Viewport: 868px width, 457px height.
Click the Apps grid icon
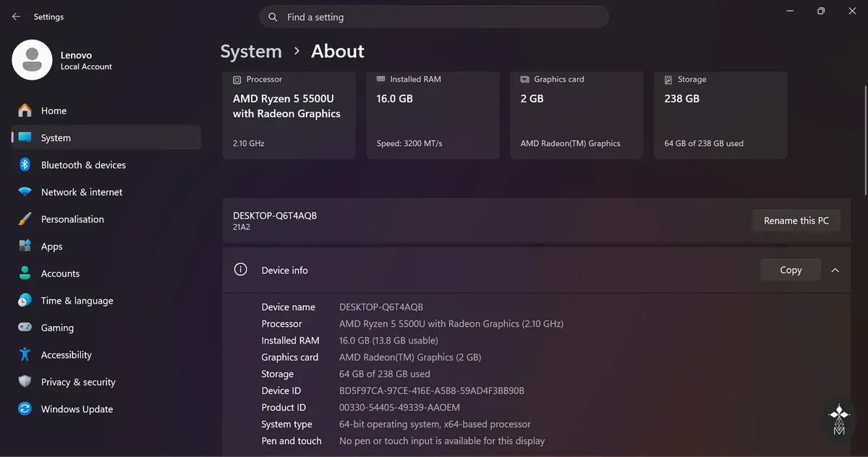(25, 246)
